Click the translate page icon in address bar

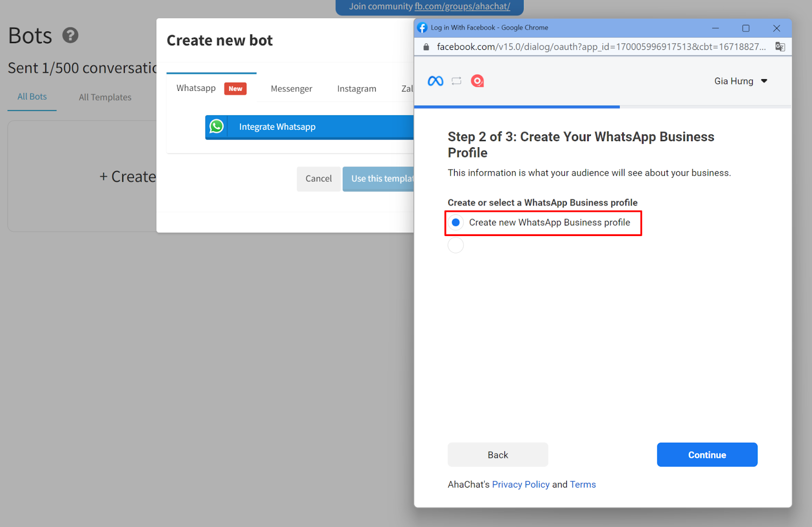(x=780, y=47)
